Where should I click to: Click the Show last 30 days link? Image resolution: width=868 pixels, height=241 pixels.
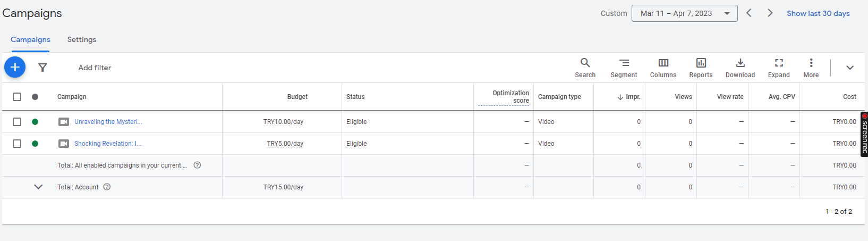[x=818, y=13]
